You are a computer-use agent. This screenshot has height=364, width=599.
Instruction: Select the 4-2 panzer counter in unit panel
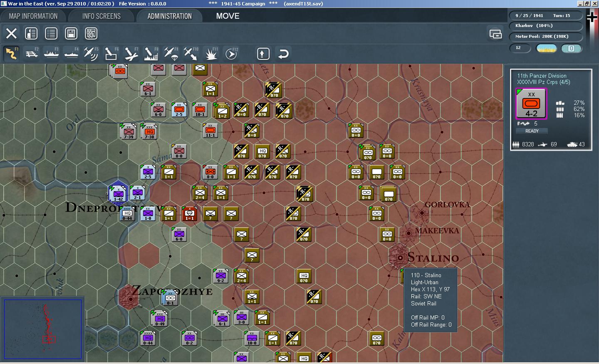(x=531, y=104)
